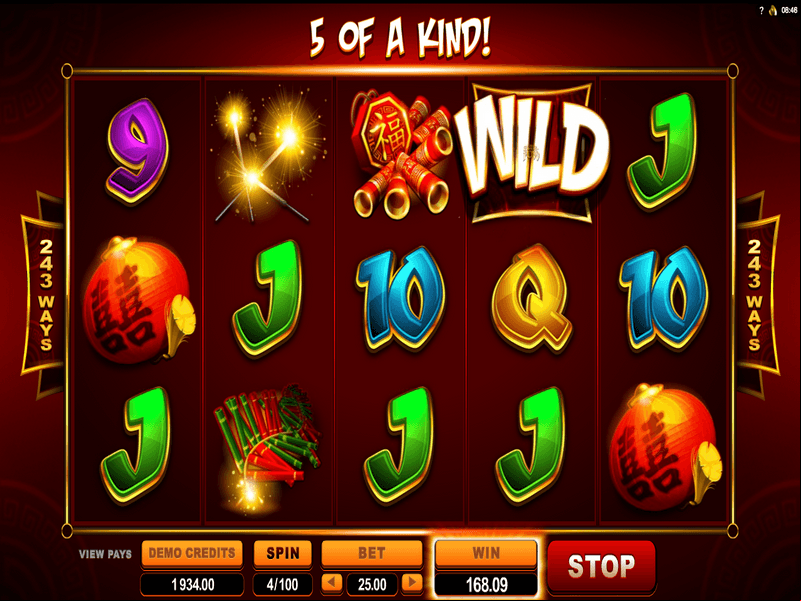Select the golden Q symbol

click(x=531, y=298)
